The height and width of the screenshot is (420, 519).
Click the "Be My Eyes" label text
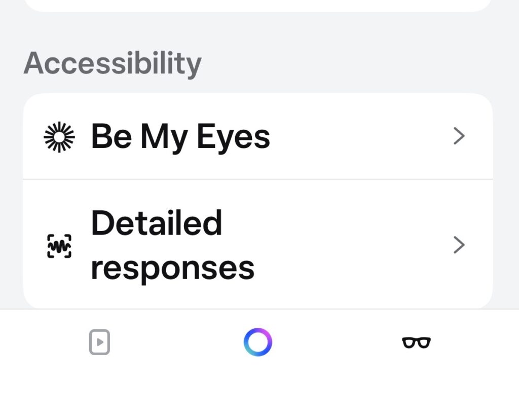180,137
